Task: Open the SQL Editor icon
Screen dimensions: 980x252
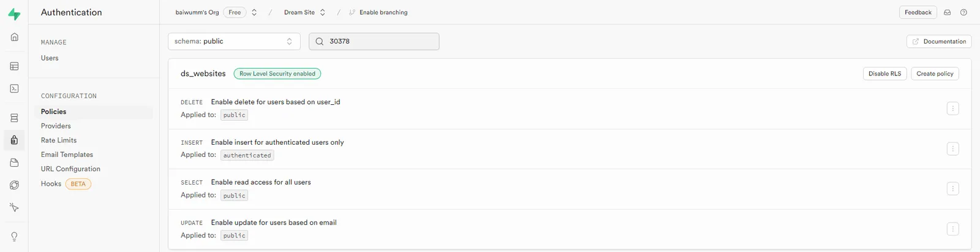Action: [14, 88]
